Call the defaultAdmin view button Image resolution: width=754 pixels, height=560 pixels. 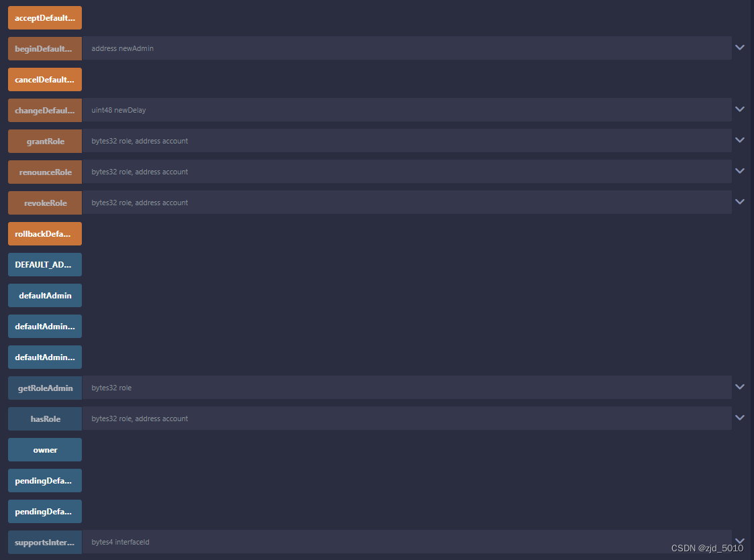tap(45, 295)
